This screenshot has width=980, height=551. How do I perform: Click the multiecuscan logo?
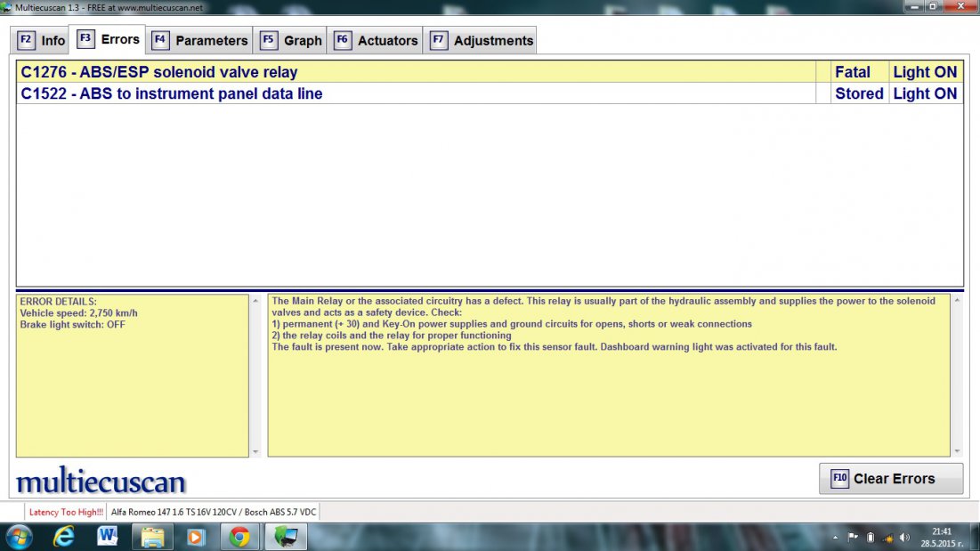(101, 482)
